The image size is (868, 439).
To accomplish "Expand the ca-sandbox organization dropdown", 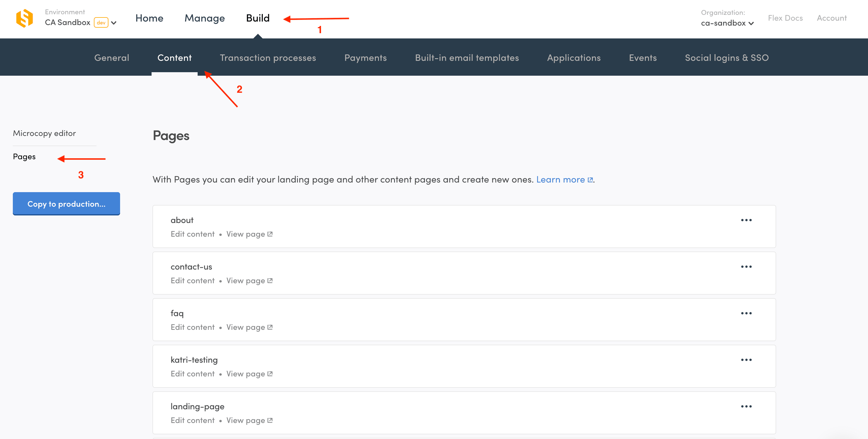I will coord(751,23).
